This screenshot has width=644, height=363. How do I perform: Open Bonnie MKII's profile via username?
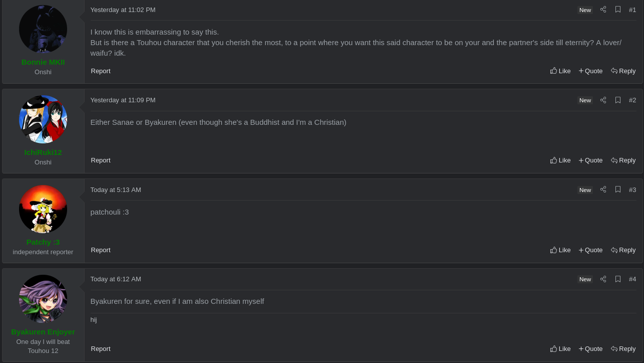(x=43, y=62)
